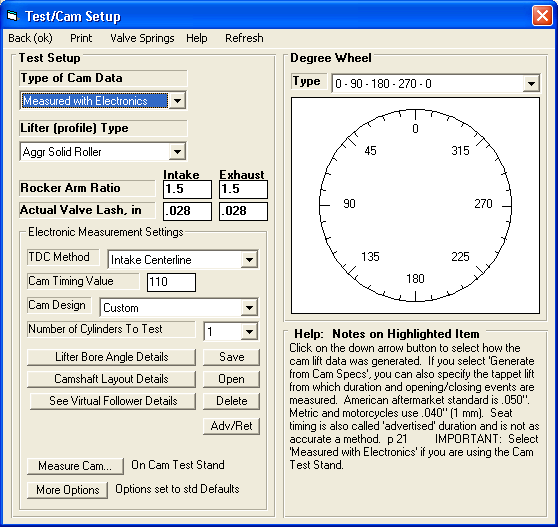Click the More Options button
Image resolution: width=558 pixels, height=527 pixels.
68,490
